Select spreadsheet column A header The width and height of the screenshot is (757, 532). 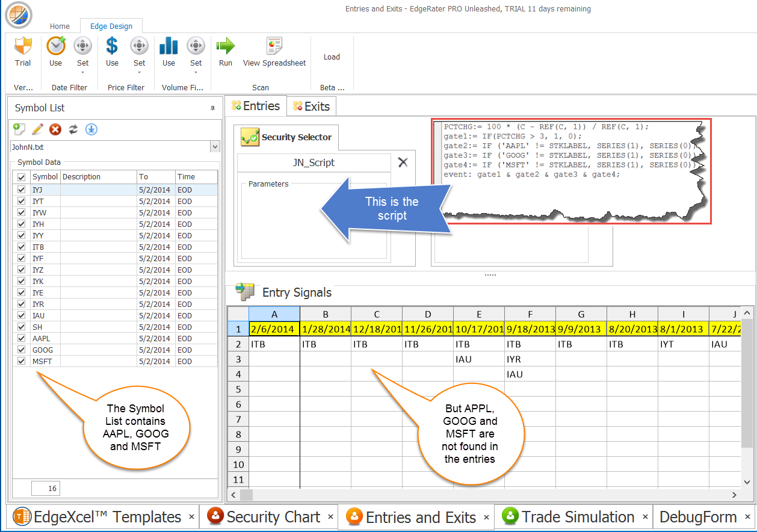[274, 314]
